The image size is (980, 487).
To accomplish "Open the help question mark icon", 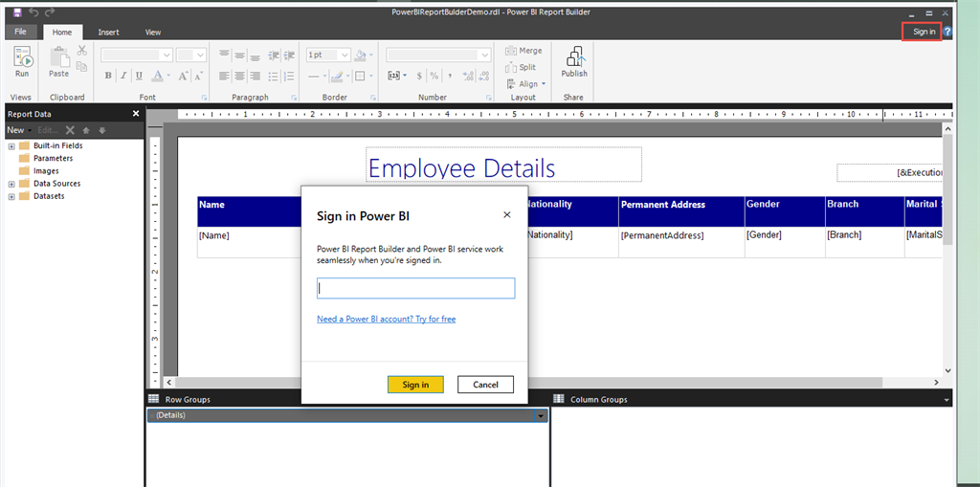I will coord(948,32).
